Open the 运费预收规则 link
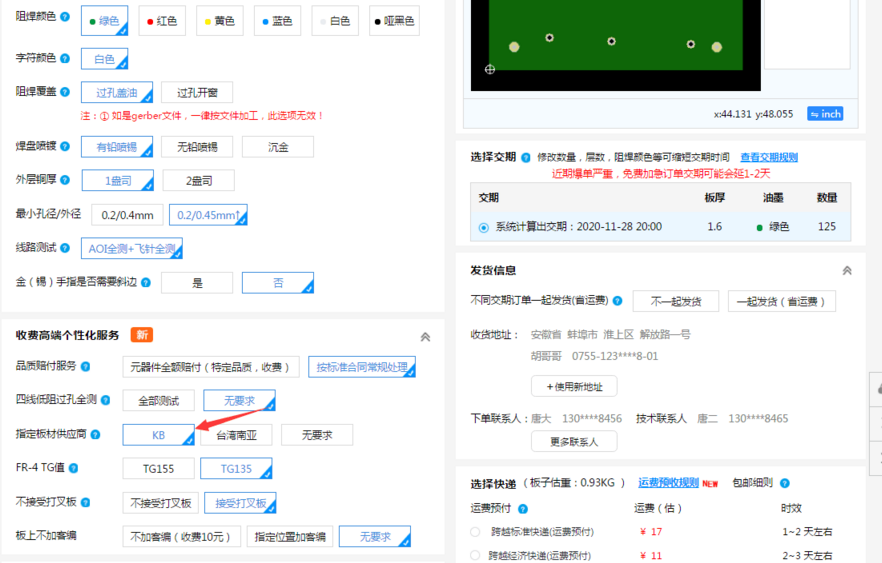The height and width of the screenshot is (563, 882). [668, 483]
